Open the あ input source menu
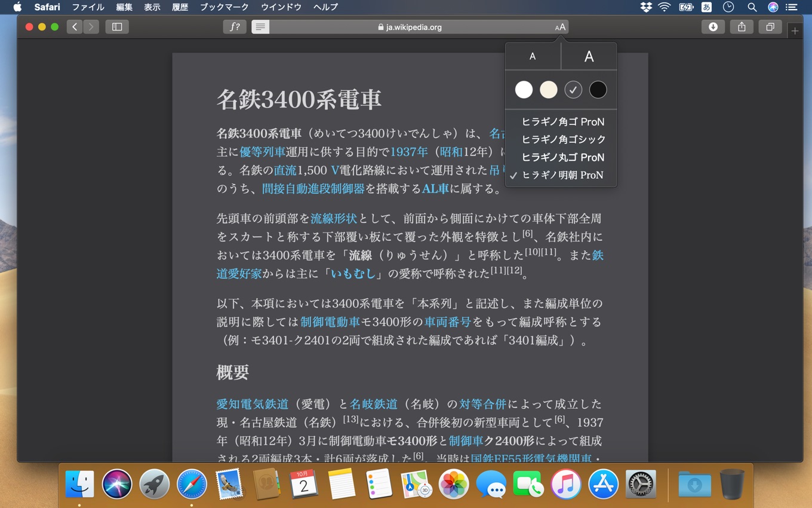 tap(706, 7)
